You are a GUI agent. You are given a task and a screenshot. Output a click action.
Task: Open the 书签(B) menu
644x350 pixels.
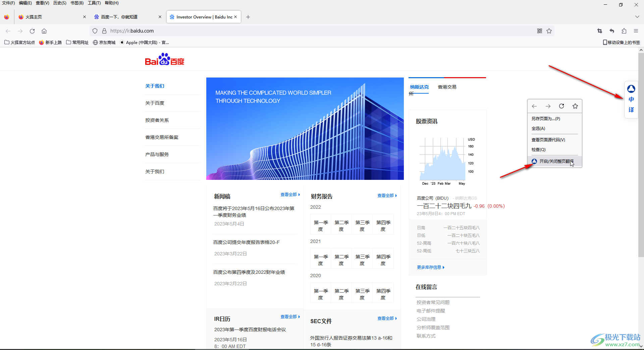click(x=77, y=3)
